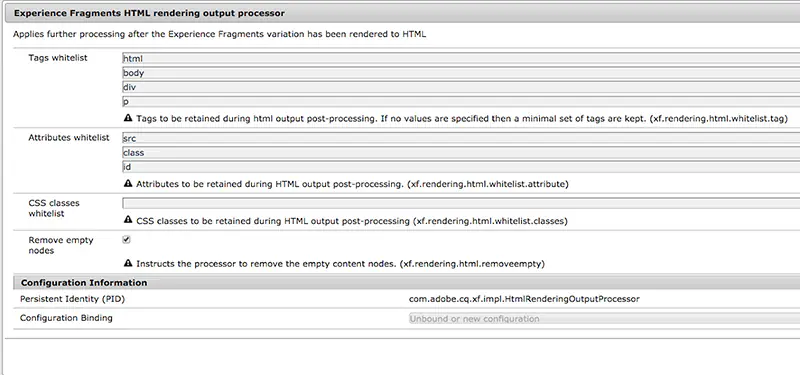This screenshot has height=375, width=800.
Task: Click the 'src' attributes whitelist field
Action: (x=461, y=138)
